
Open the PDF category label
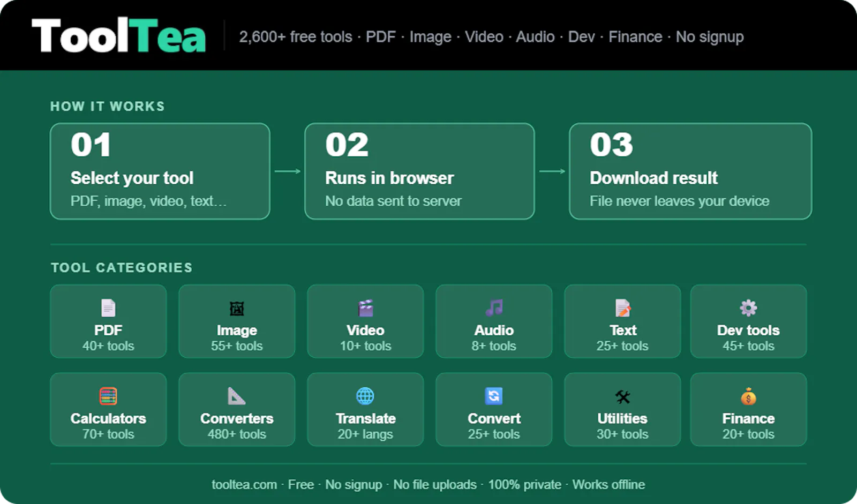point(108,330)
